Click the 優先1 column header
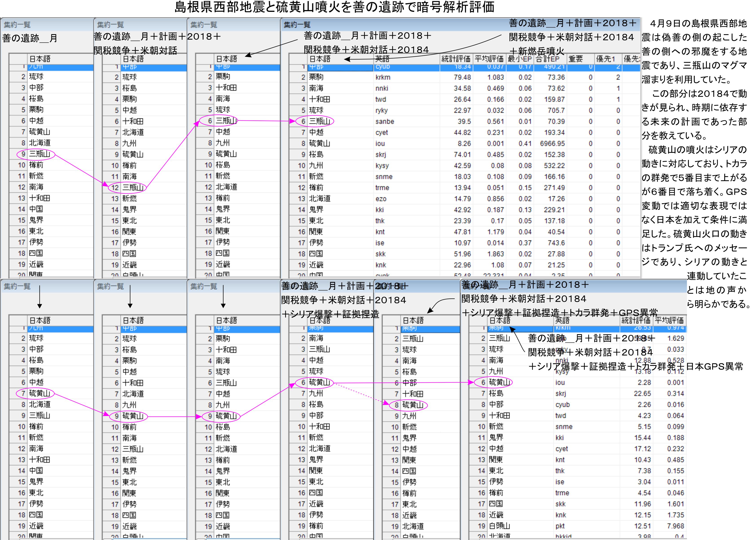The image size is (756, 540). 605,59
